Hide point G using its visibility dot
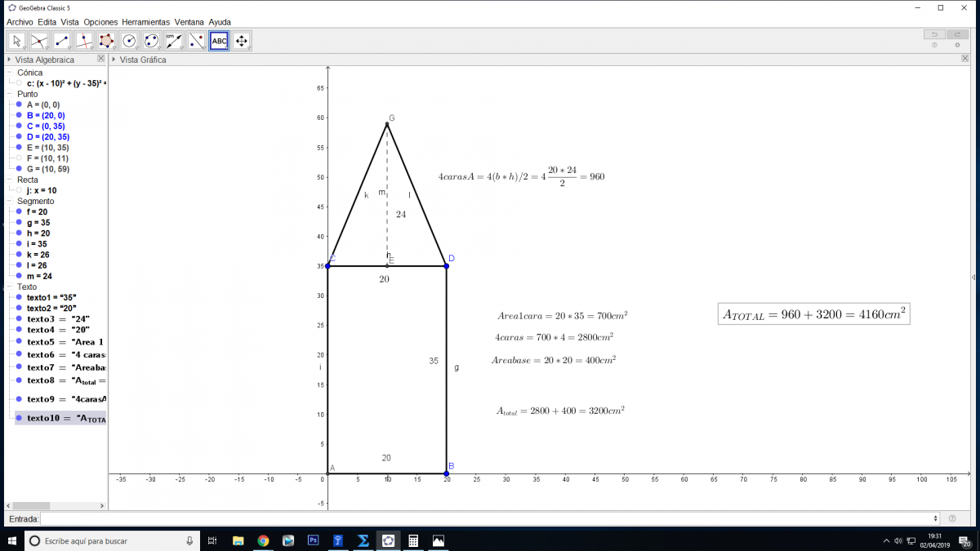This screenshot has width=980, height=551. (19, 169)
